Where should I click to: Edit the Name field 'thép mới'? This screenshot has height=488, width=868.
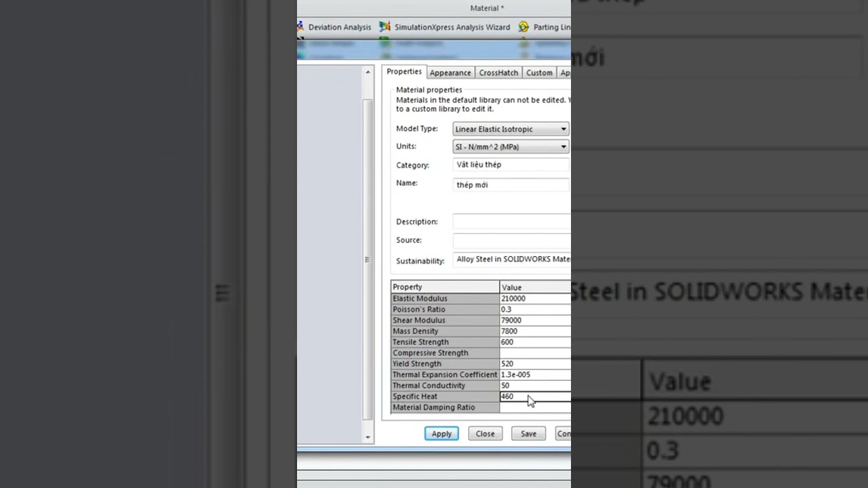coord(511,185)
